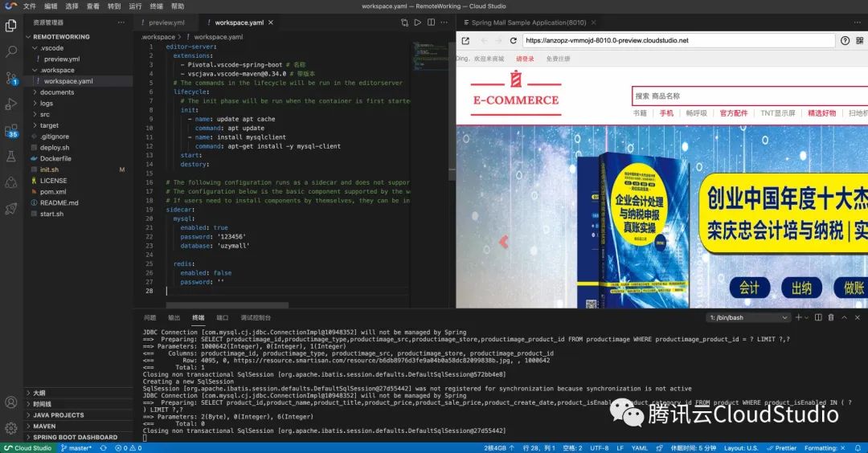Screen dimensions: 868x453
Task: Open preview in external browser icon
Action: 465,40
